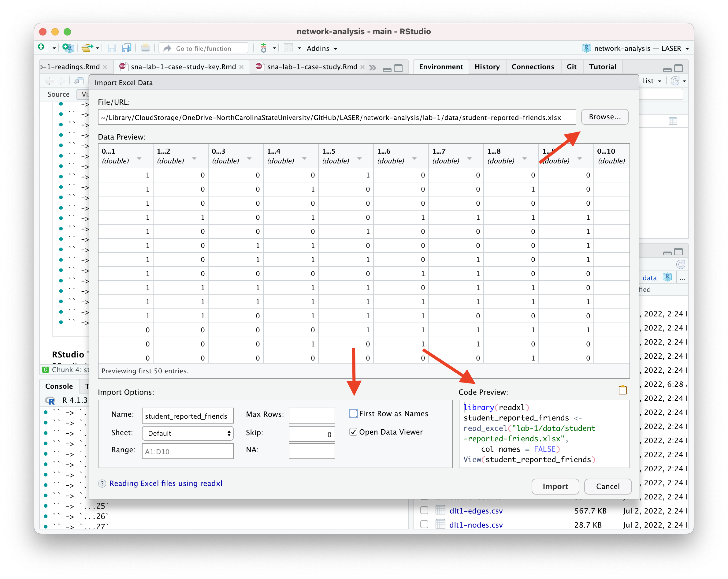Open the List view dropdown
Viewport: 728px width, 579px height.
point(652,81)
